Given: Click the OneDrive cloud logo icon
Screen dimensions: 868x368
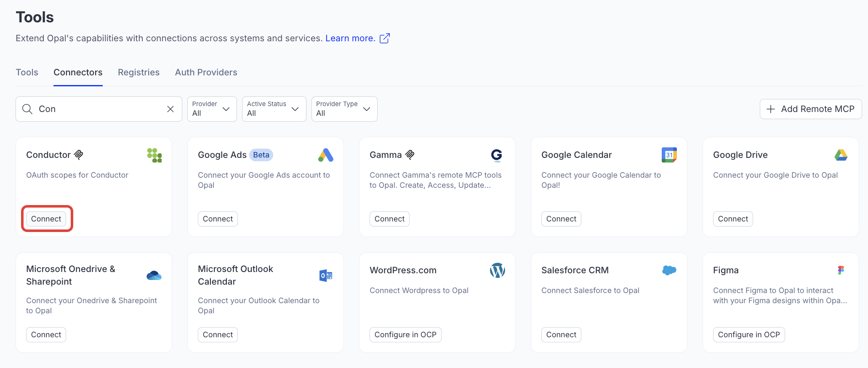Looking at the screenshot, I should click(x=154, y=275).
